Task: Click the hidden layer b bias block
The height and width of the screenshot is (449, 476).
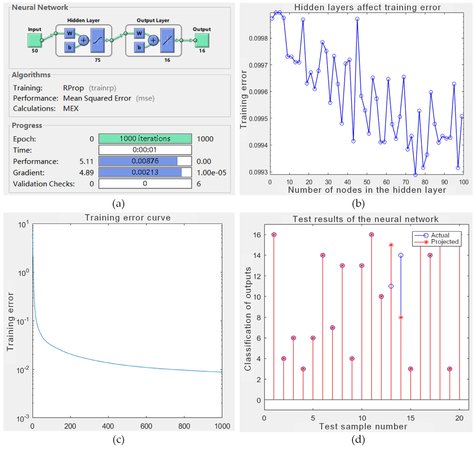Action: pyautogui.click(x=69, y=47)
